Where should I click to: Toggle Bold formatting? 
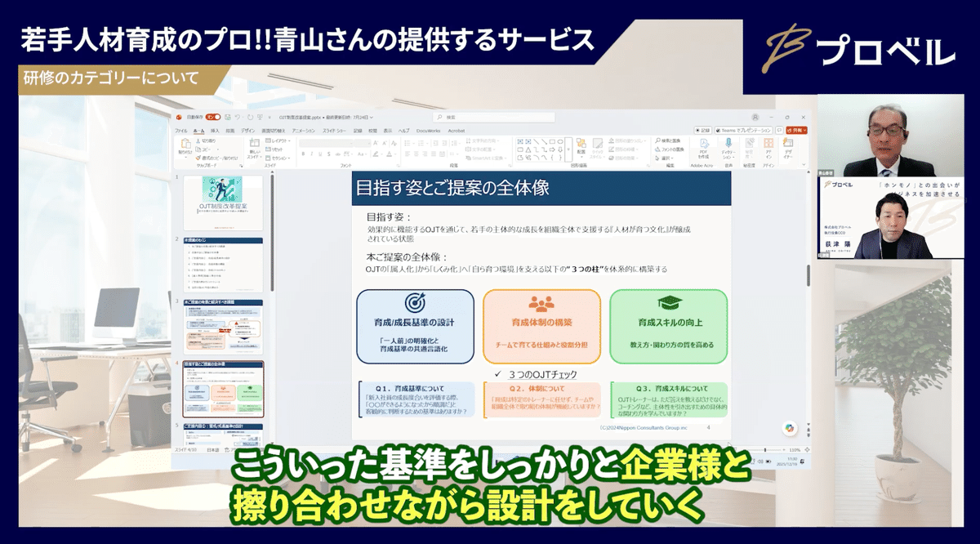click(x=303, y=154)
